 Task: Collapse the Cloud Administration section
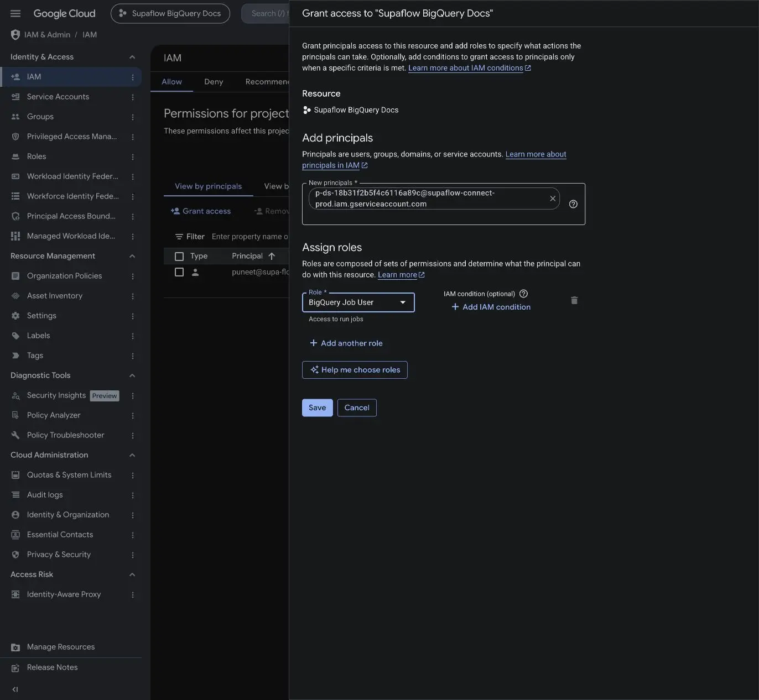point(132,455)
